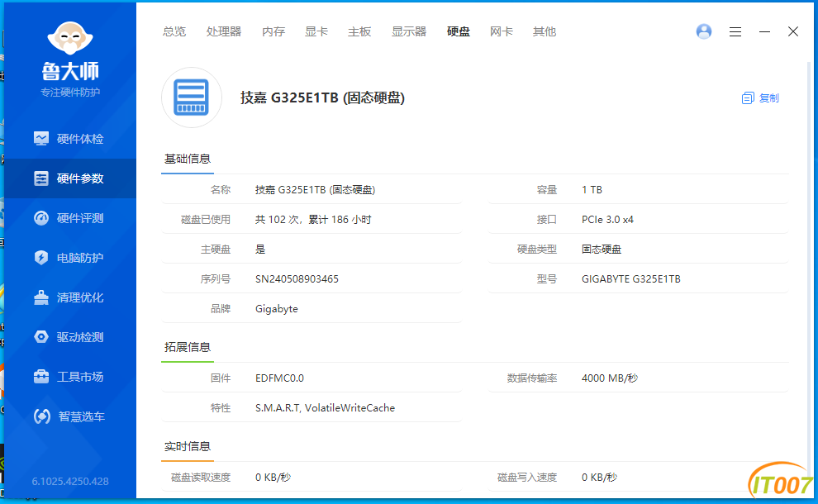Click version number 6.1025.4250.428
This screenshot has width=818, height=504.
pos(70,482)
